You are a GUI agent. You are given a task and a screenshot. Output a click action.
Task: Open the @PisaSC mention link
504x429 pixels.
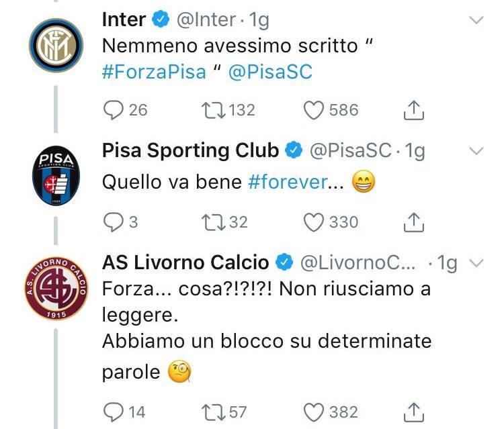click(x=270, y=72)
